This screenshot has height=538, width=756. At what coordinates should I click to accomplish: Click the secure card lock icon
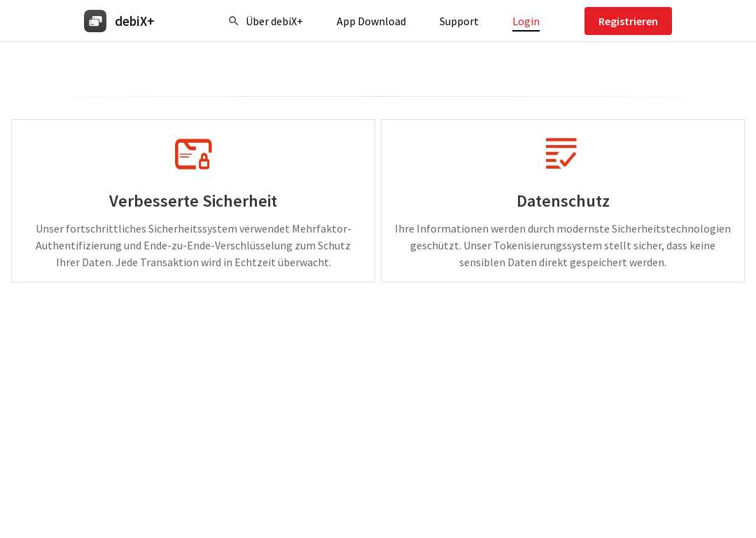pyautogui.click(x=193, y=154)
